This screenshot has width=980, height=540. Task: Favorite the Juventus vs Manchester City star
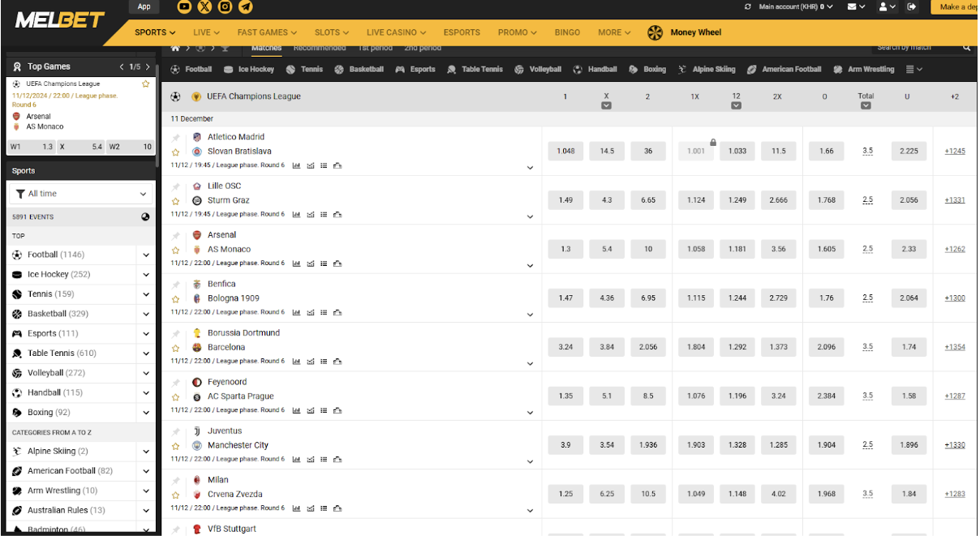pyautogui.click(x=175, y=446)
